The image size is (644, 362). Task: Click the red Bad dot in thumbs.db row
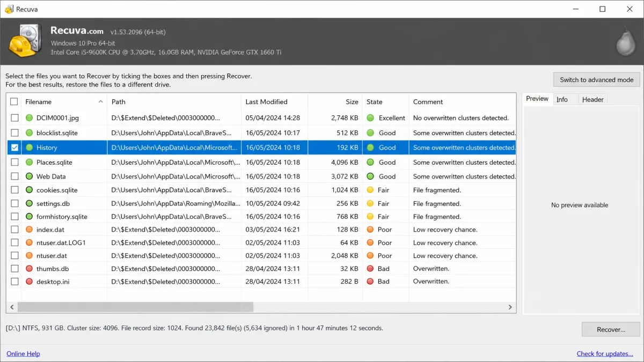pos(370,269)
